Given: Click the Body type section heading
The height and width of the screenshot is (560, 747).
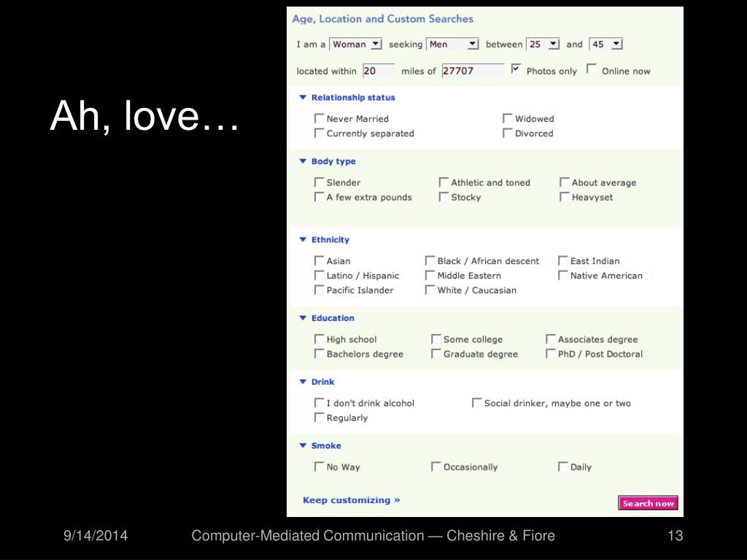Looking at the screenshot, I should click(x=333, y=161).
